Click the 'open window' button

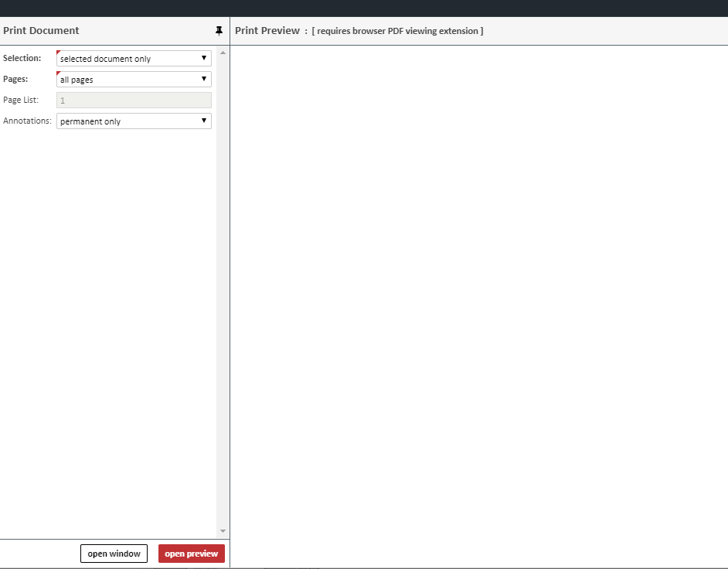click(114, 553)
